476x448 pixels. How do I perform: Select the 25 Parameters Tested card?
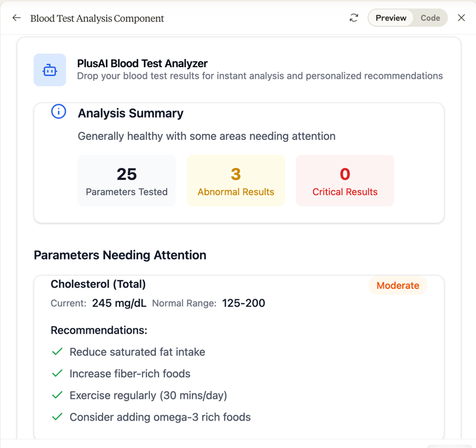pyautogui.click(x=127, y=181)
